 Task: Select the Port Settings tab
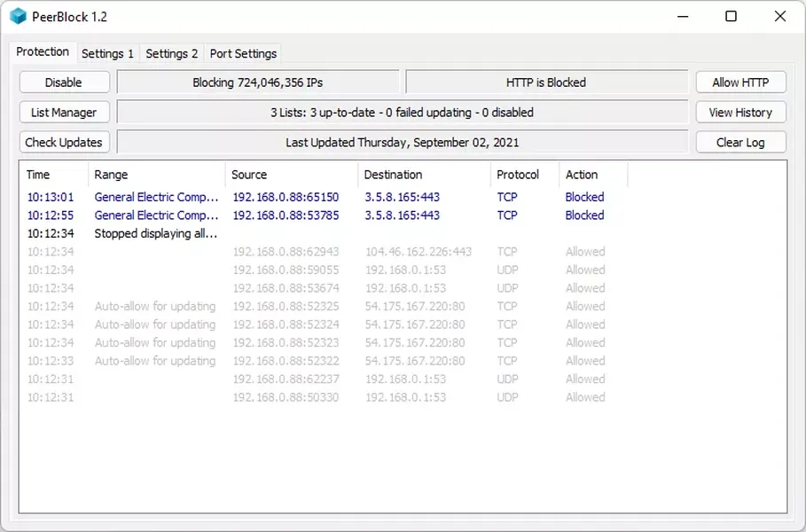point(243,53)
